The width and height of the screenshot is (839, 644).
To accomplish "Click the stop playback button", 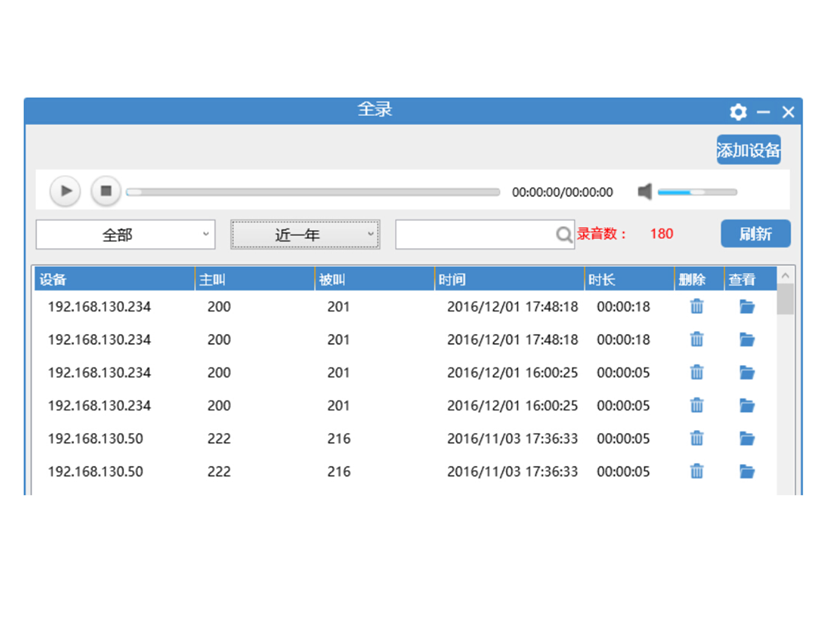I will click(x=106, y=191).
